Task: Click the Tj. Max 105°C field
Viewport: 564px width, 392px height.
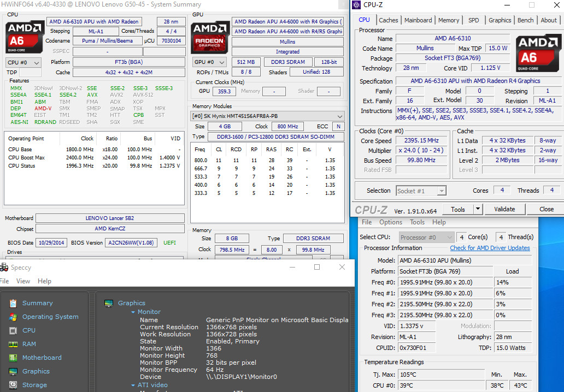Action: point(441,375)
